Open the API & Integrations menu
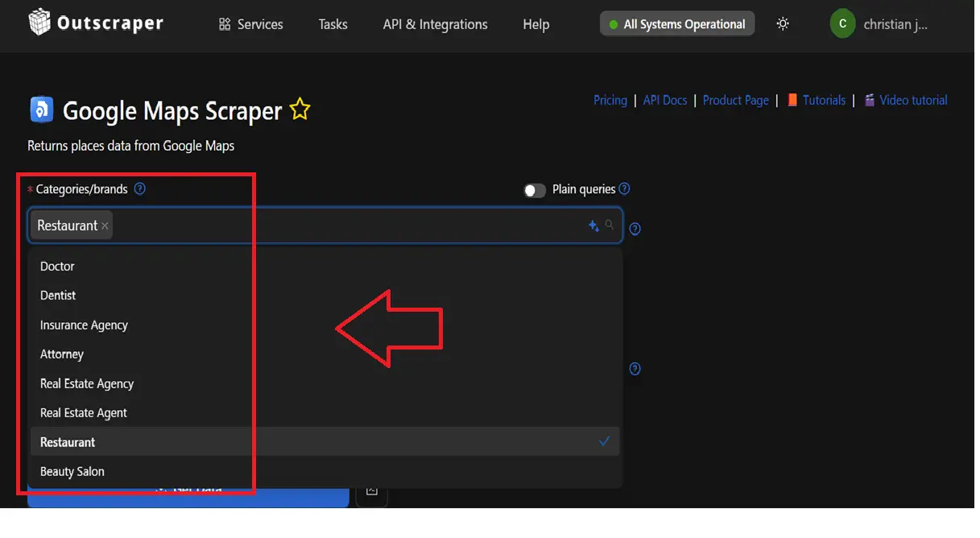Image resolution: width=980 pixels, height=538 pixels. (435, 24)
